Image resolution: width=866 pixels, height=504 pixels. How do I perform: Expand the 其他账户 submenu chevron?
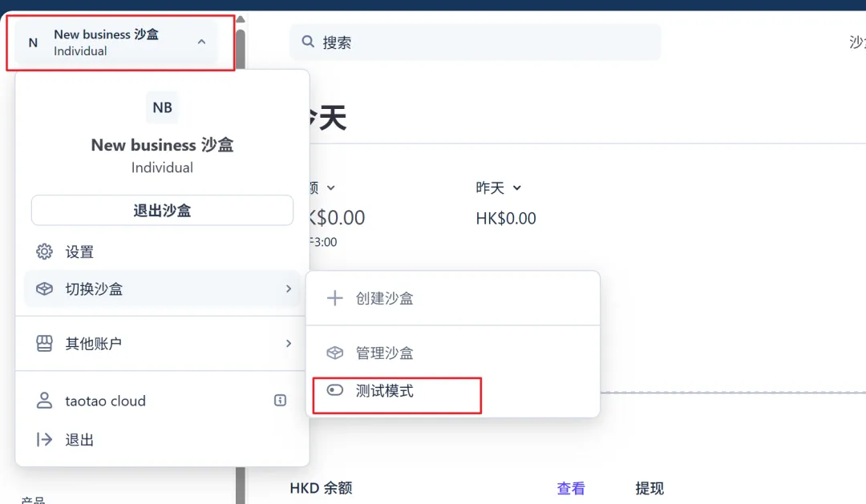click(x=289, y=344)
